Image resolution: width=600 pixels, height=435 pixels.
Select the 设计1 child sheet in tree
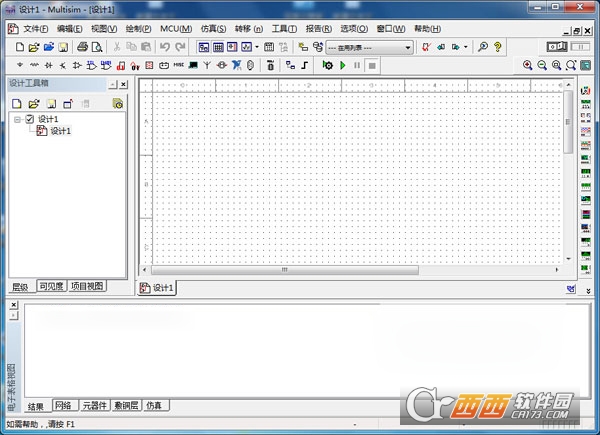coord(60,131)
